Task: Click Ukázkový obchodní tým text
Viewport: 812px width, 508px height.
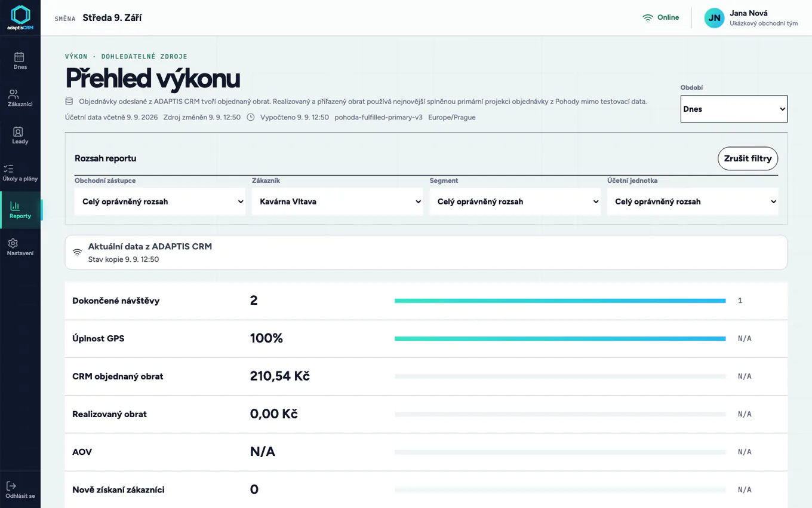Action: pos(764,24)
